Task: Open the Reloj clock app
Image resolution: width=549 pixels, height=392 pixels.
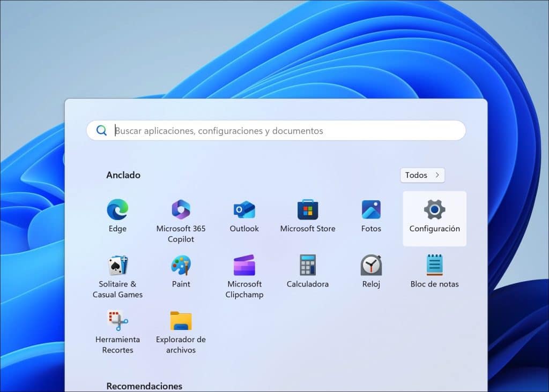Action: tap(371, 272)
